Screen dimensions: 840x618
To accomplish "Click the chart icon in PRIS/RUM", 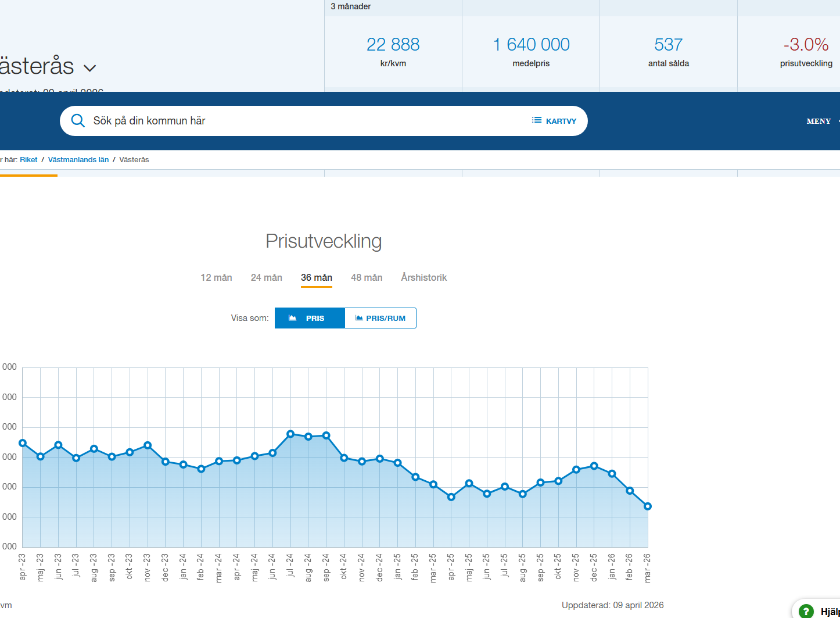I will (359, 318).
